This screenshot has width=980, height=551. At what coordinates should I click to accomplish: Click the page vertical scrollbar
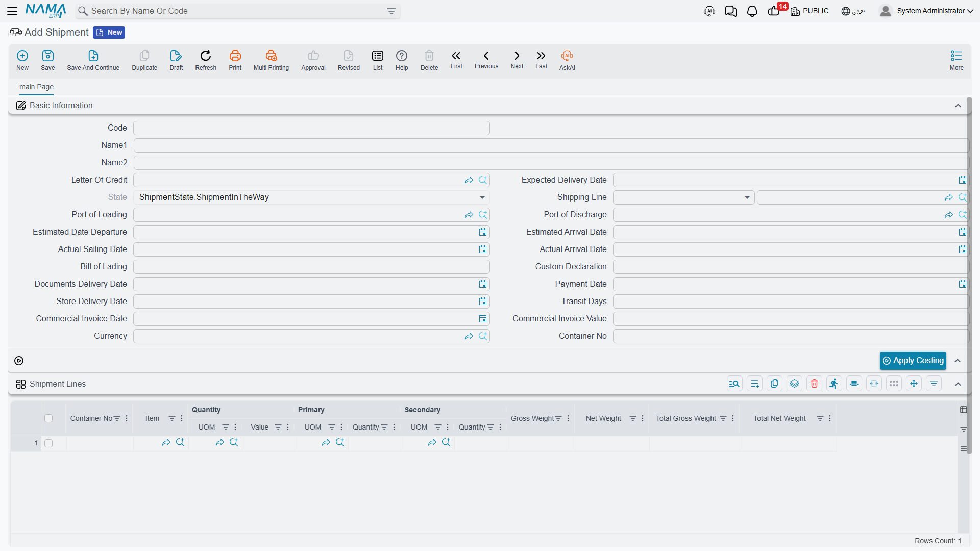click(969, 275)
